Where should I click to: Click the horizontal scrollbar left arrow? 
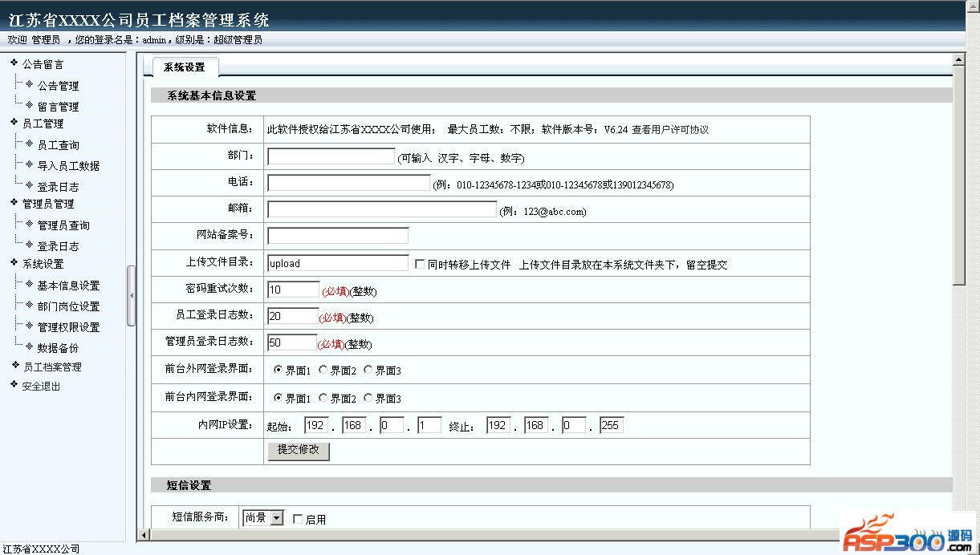(145, 535)
